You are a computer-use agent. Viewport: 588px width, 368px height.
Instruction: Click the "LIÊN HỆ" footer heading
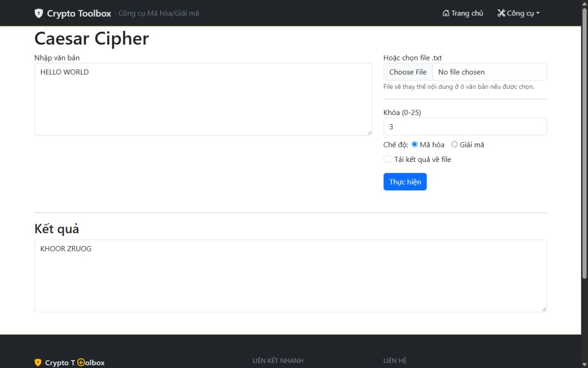tap(395, 361)
